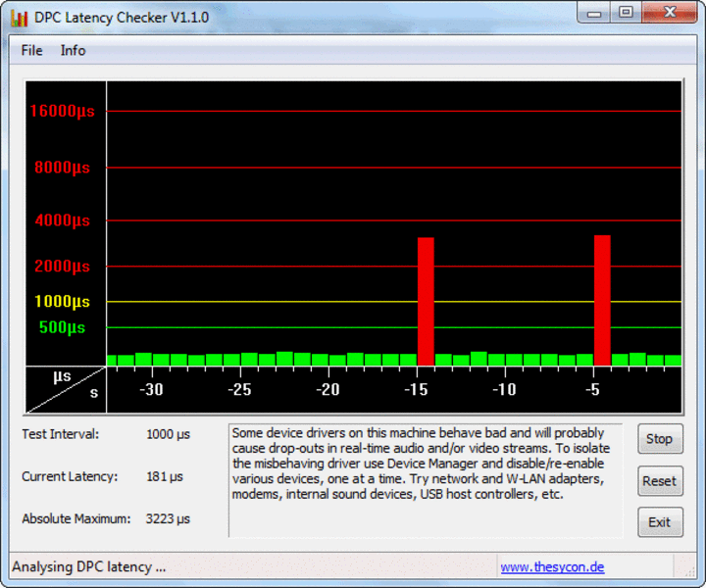This screenshot has height=588, width=706.
Task: Click the DPC Latency Checker title bar icon
Action: 20,18
